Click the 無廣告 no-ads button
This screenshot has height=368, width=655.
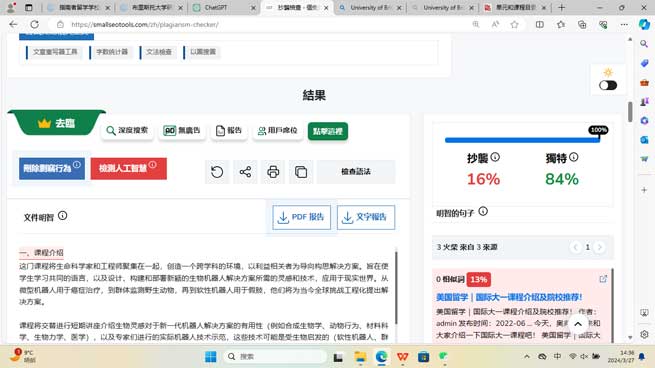[x=182, y=131]
